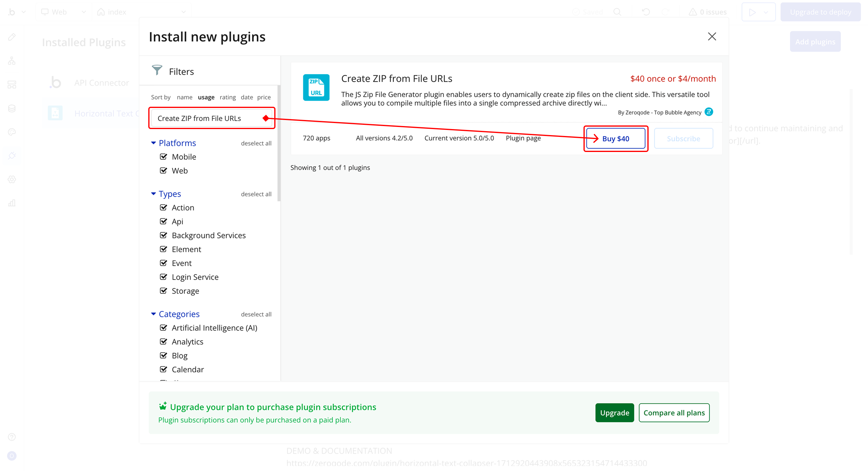Collapse the Platforms filter section
Screen dimensions: 868x471
[153, 143]
